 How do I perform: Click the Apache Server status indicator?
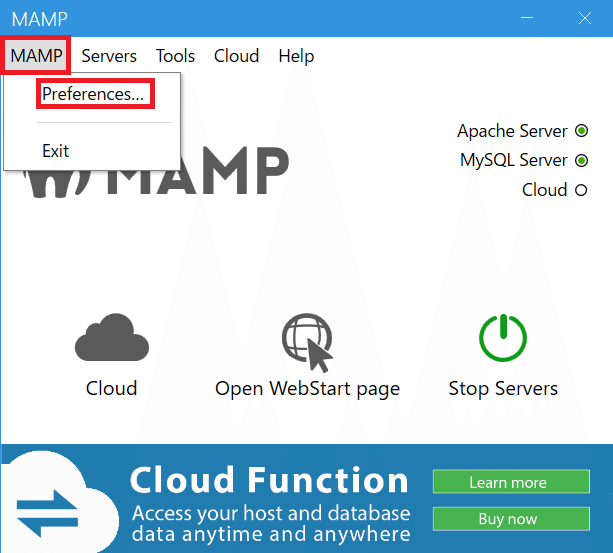point(581,131)
